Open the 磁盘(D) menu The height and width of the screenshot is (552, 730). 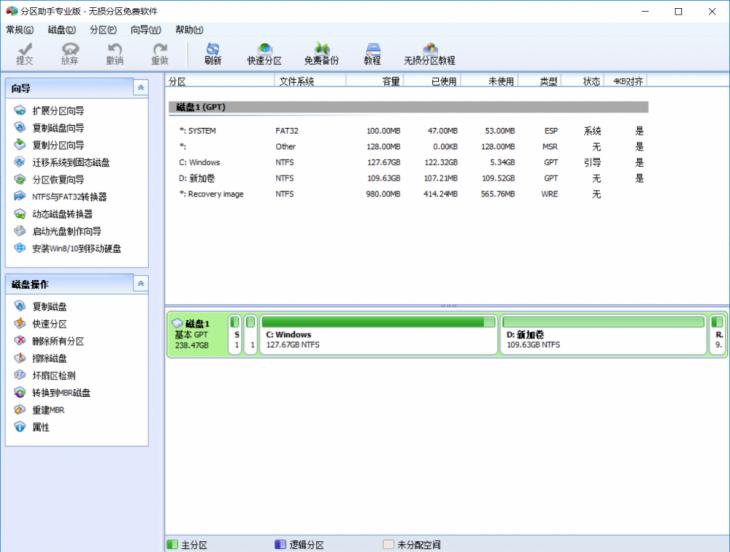pos(62,30)
